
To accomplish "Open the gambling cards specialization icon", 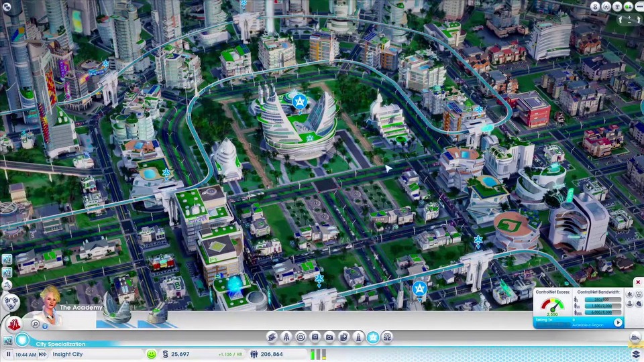I will (343, 337).
